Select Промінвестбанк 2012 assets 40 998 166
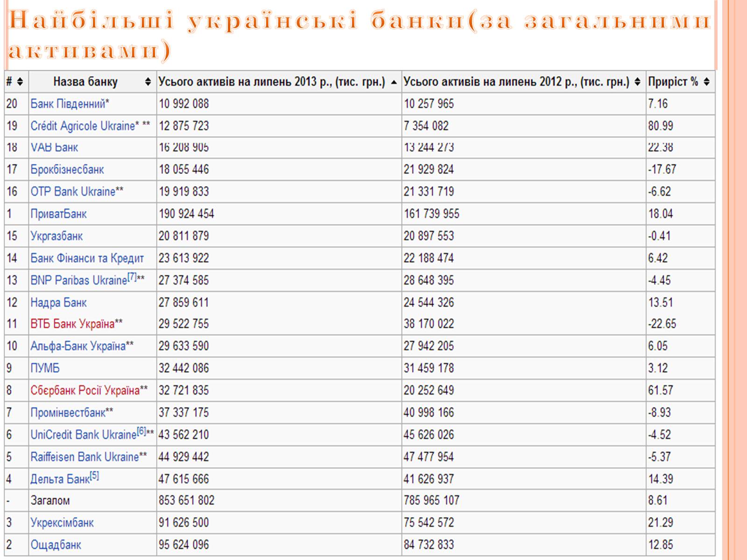Image resolution: width=747 pixels, height=560 pixels. tap(429, 413)
